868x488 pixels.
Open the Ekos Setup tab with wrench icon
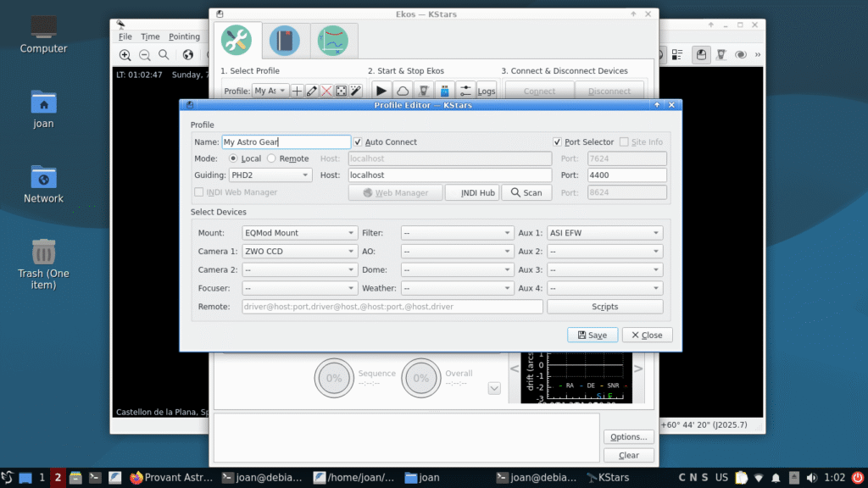237,41
